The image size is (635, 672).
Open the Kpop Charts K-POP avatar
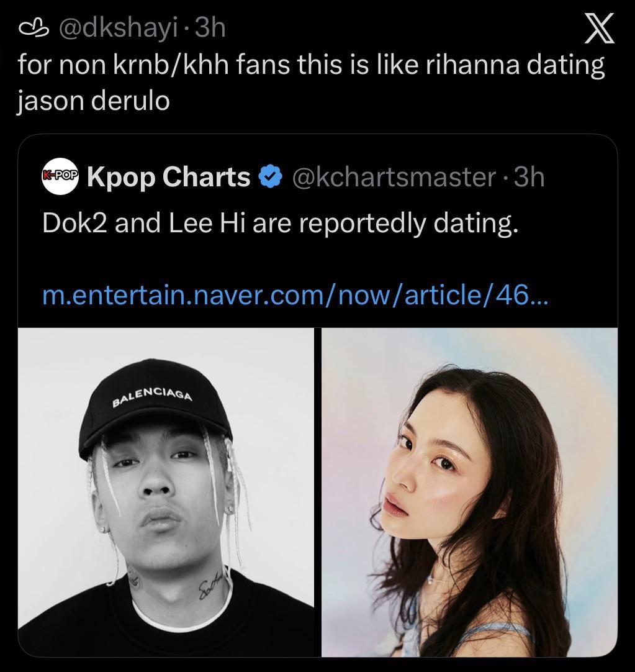point(60,178)
